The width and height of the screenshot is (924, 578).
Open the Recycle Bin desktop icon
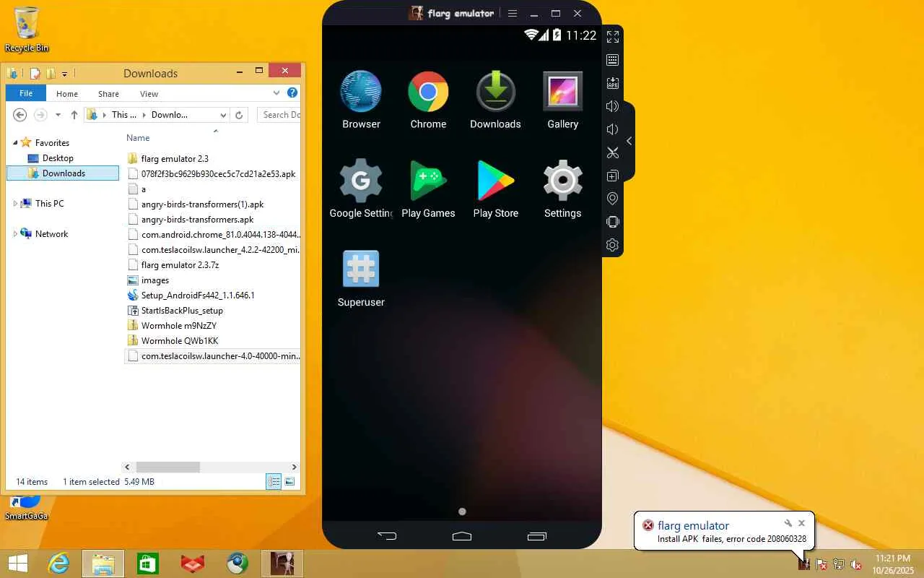(x=27, y=30)
